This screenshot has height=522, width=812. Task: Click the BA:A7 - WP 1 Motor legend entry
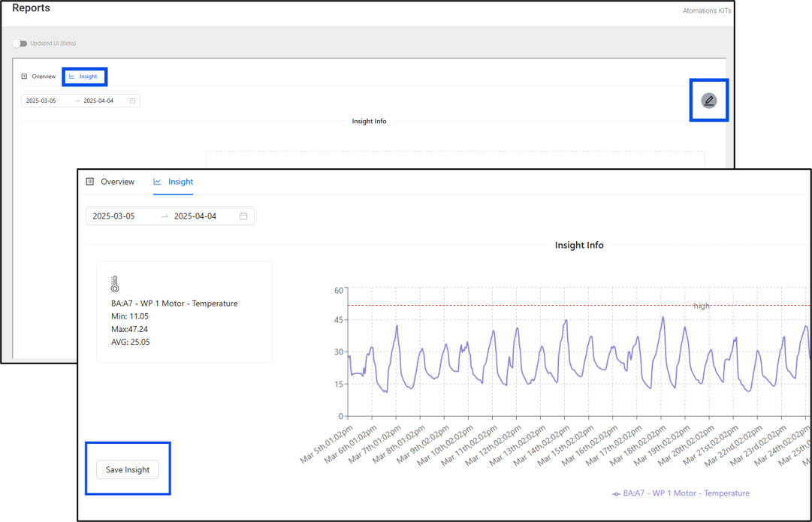(681, 493)
